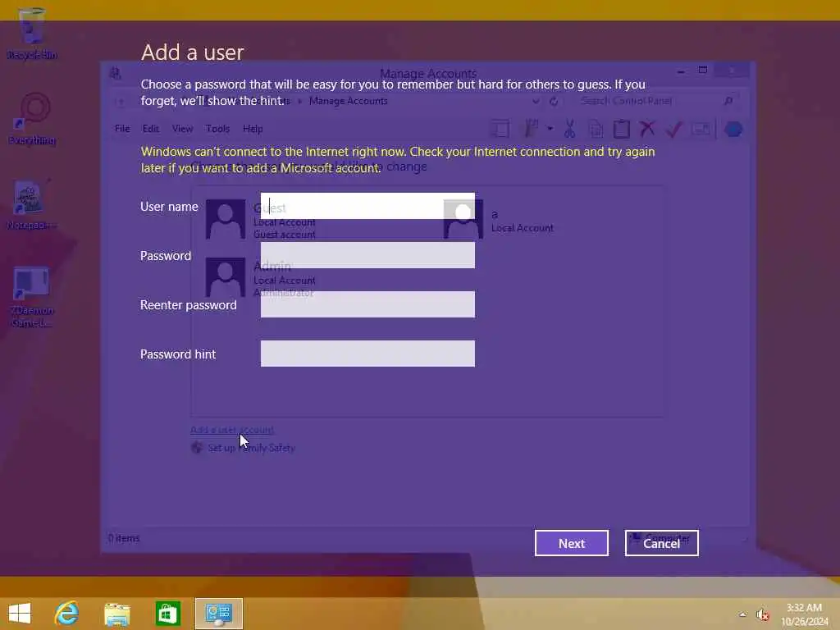Screen dimensions: 840x630
Task: Select the Reenter password box
Action: [367, 304]
